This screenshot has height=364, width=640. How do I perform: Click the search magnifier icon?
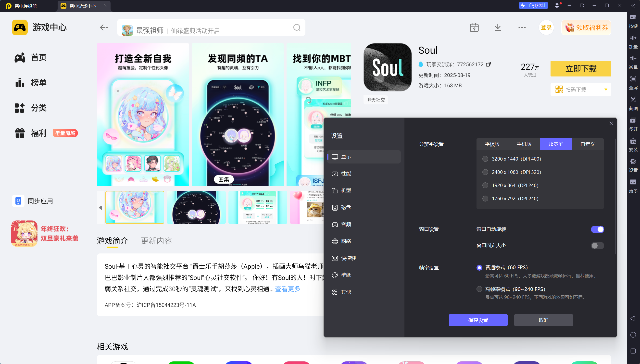(x=297, y=27)
